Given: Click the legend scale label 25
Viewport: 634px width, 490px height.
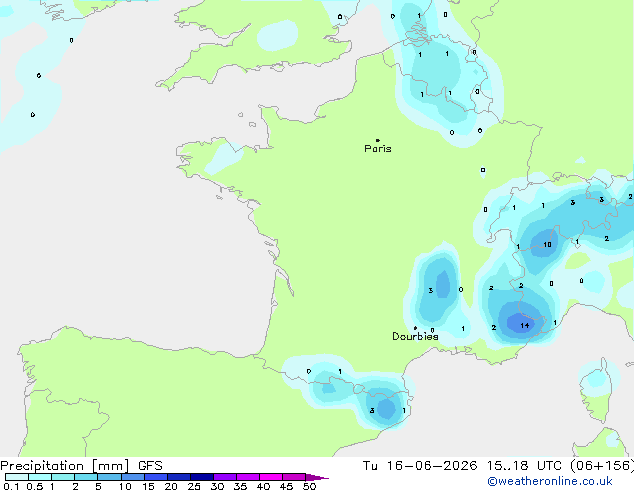Looking at the screenshot, I should [x=194, y=486].
